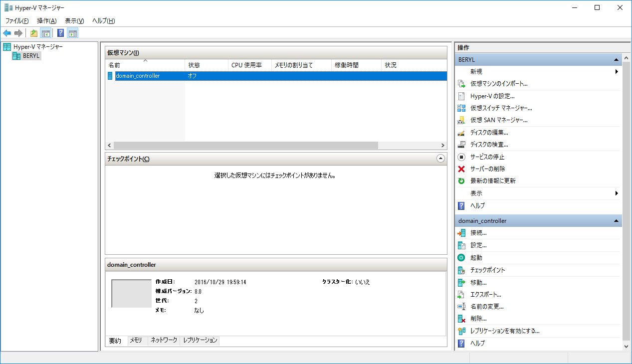Click the green 最新の情報に更新 refresh icon
The height and width of the screenshot is (364, 632).
click(x=461, y=181)
